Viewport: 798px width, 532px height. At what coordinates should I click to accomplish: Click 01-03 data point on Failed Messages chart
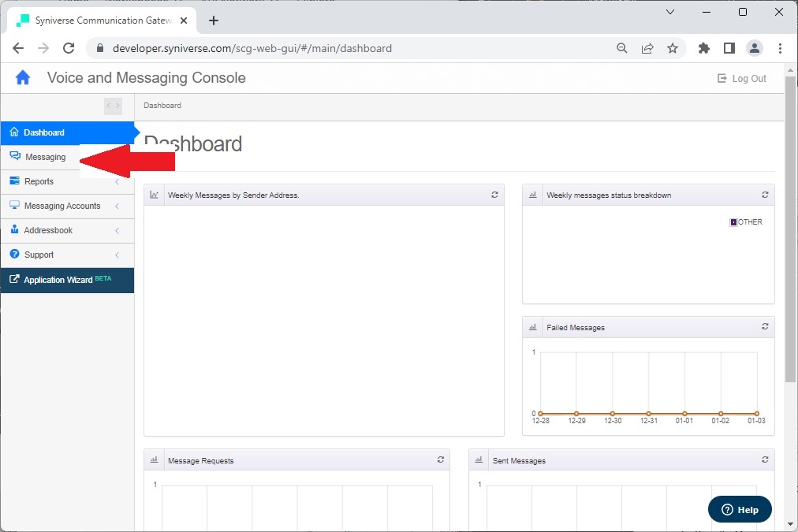click(757, 414)
